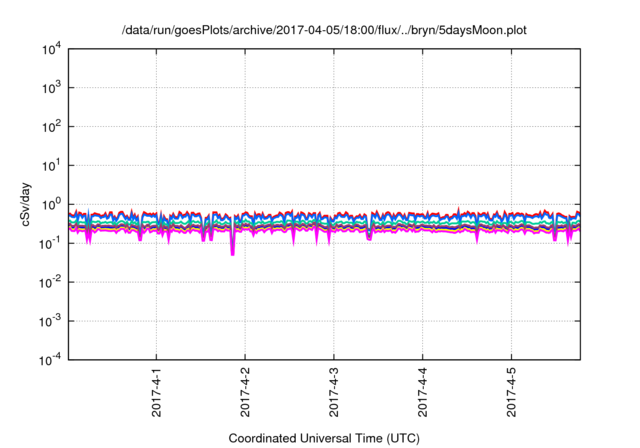Click the 2017-4-2 date tick label
The image size is (640, 448).
pyautogui.click(x=246, y=395)
